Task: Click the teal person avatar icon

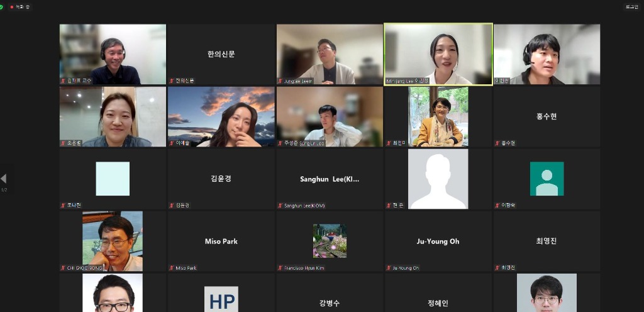Action: [x=547, y=179]
